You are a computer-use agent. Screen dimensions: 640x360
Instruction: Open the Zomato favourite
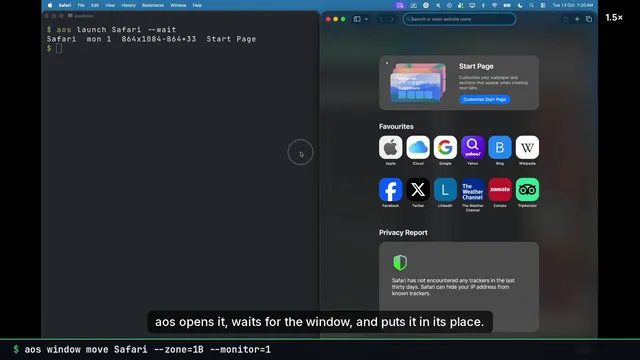pyautogui.click(x=500, y=189)
